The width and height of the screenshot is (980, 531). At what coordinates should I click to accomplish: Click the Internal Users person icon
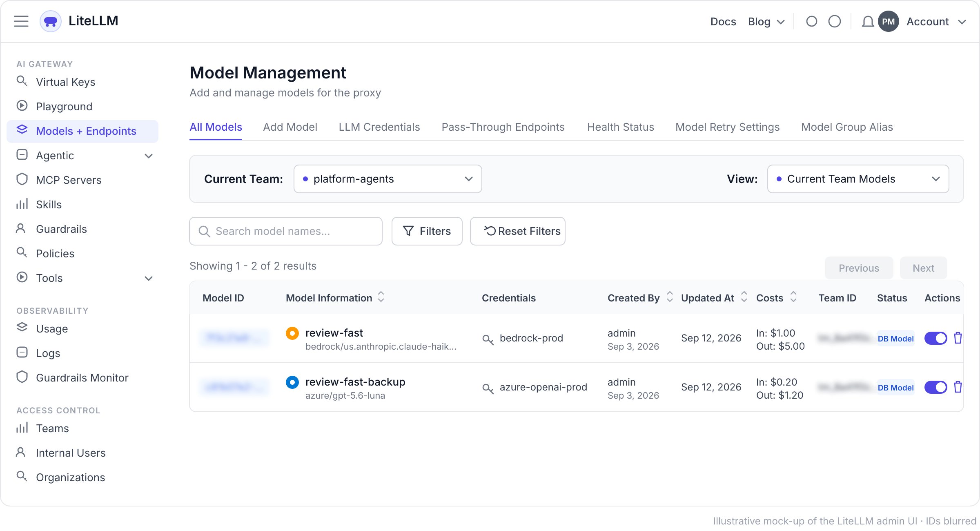[20, 452]
